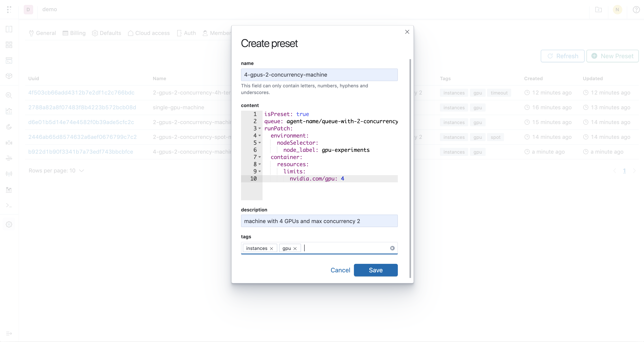Place cursor on nvidia.com/gpu line 10

coord(330,179)
